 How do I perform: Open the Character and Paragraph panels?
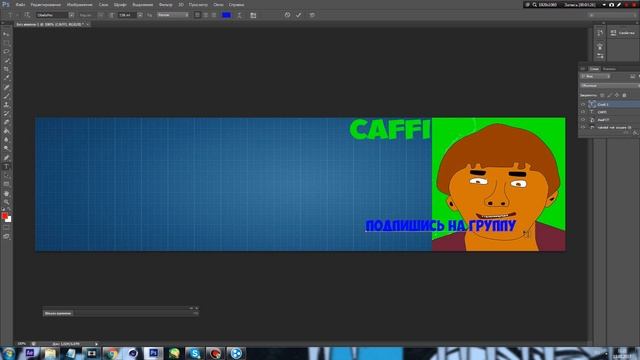(x=253, y=15)
